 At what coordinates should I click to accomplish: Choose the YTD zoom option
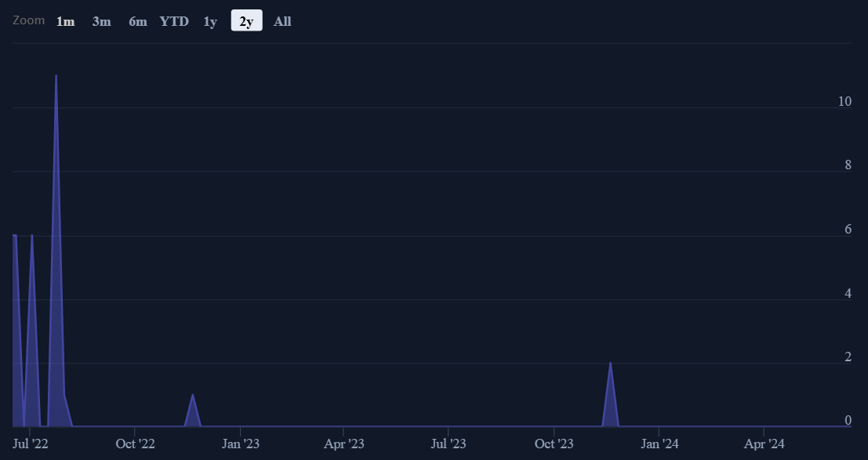(x=174, y=21)
